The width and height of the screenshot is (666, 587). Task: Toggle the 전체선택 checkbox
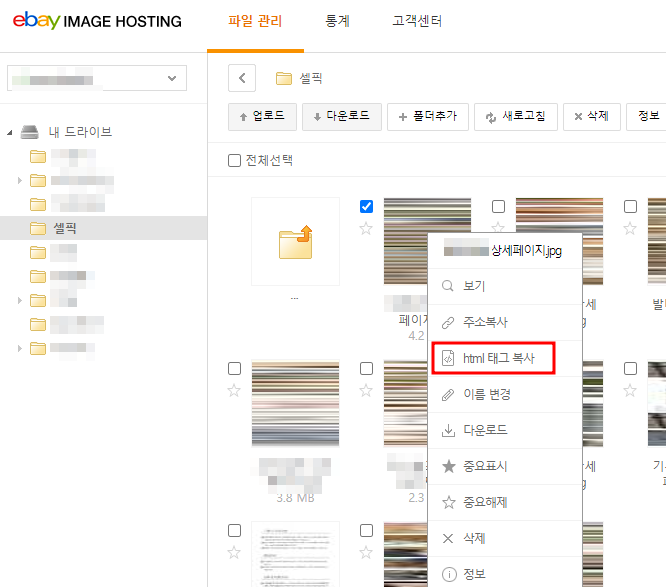[234, 161]
